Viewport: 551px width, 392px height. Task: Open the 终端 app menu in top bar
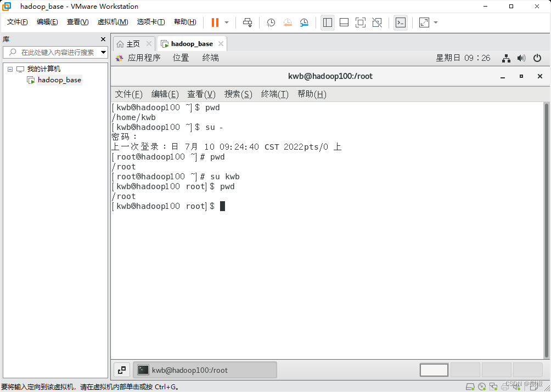click(211, 58)
